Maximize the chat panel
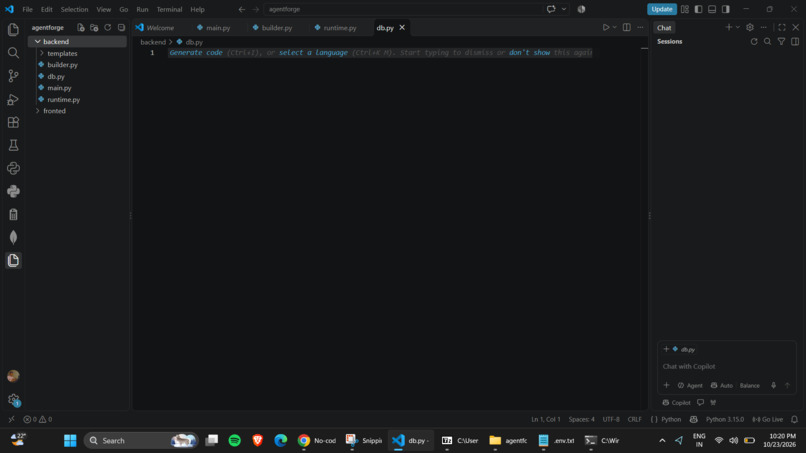Screen dimensions: 806x453 click(782, 27)
